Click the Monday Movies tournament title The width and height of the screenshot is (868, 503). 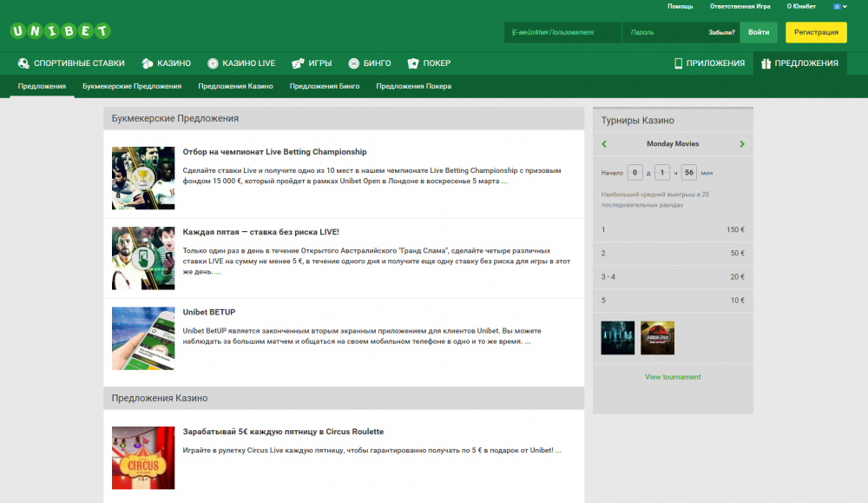tap(673, 144)
